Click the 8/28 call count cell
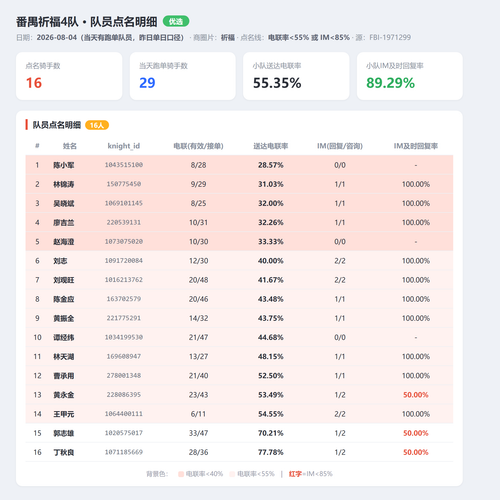500x500 pixels. point(198,165)
